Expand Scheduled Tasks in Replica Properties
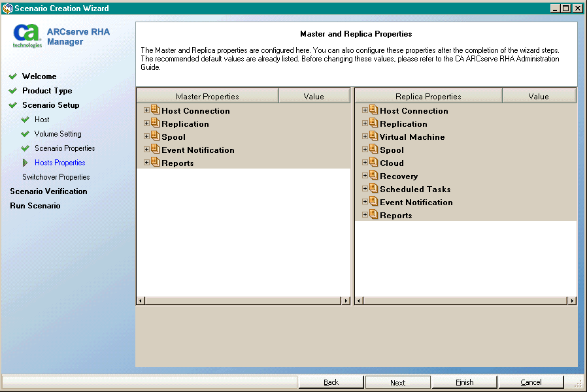This screenshot has height=392, width=587. (364, 189)
